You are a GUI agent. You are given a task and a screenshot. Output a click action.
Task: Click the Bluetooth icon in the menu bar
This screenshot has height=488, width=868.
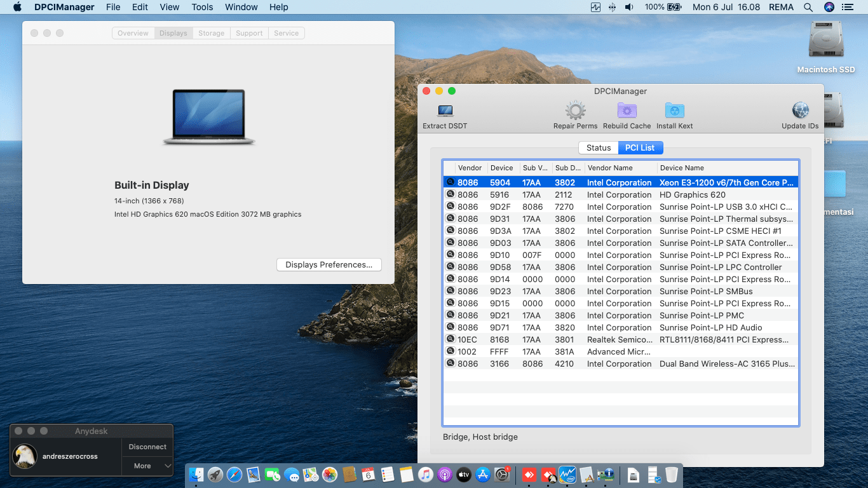click(612, 7)
